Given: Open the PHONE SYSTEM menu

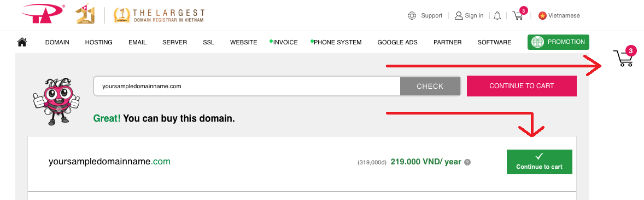Looking at the screenshot, I should point(338,42).
